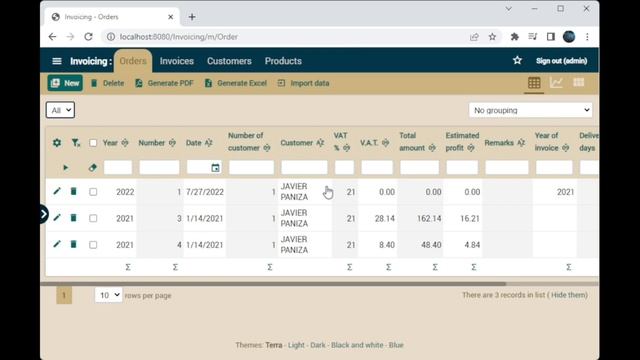
Task: Sort by Year column icon
Action: click(125, 143)
